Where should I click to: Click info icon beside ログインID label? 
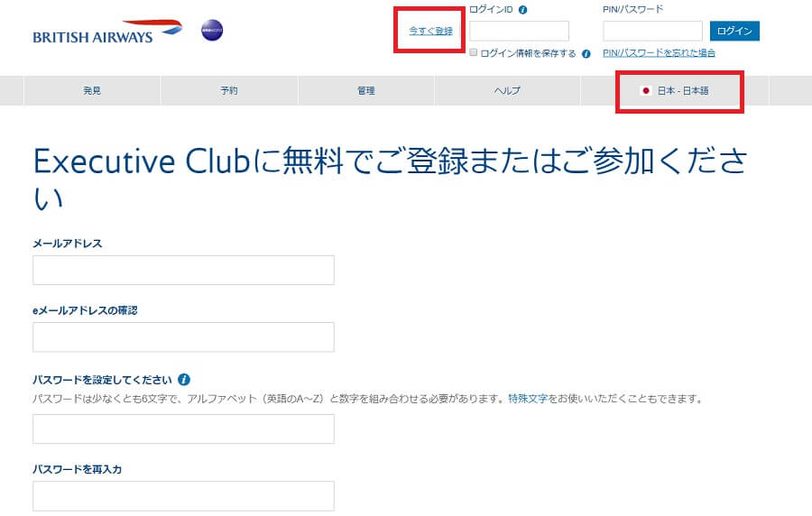523,10
